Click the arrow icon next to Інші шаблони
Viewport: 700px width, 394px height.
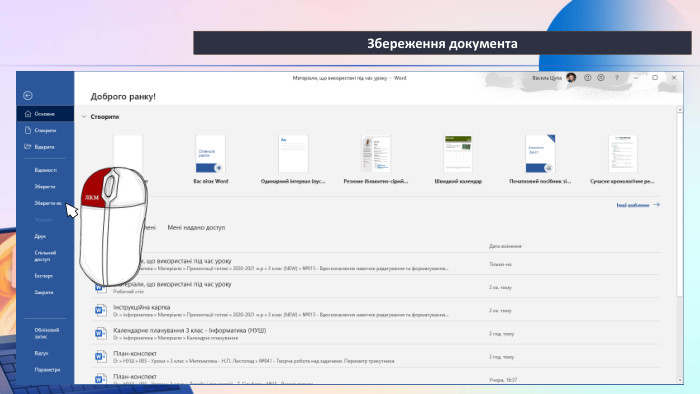pos(656,205)
